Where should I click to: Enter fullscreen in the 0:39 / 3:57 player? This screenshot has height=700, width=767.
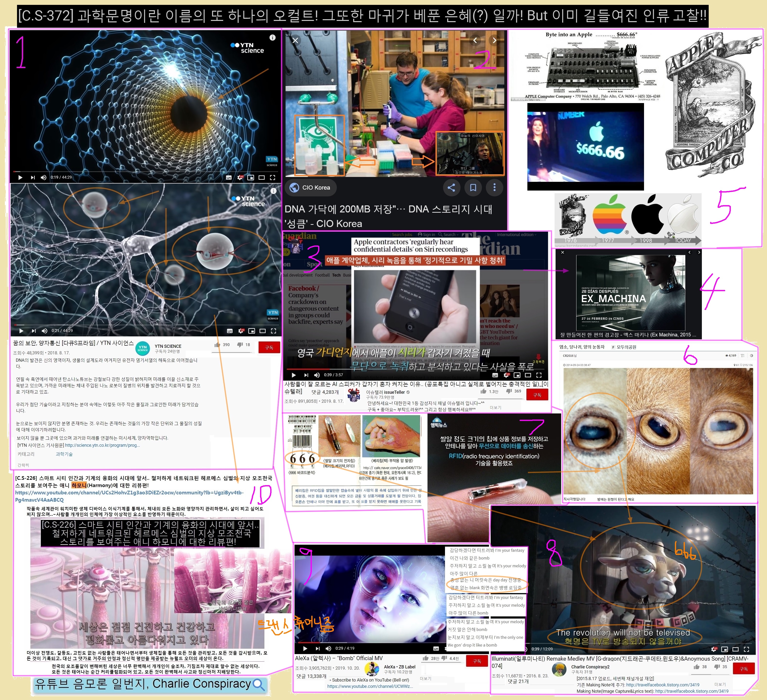(539, 375)
